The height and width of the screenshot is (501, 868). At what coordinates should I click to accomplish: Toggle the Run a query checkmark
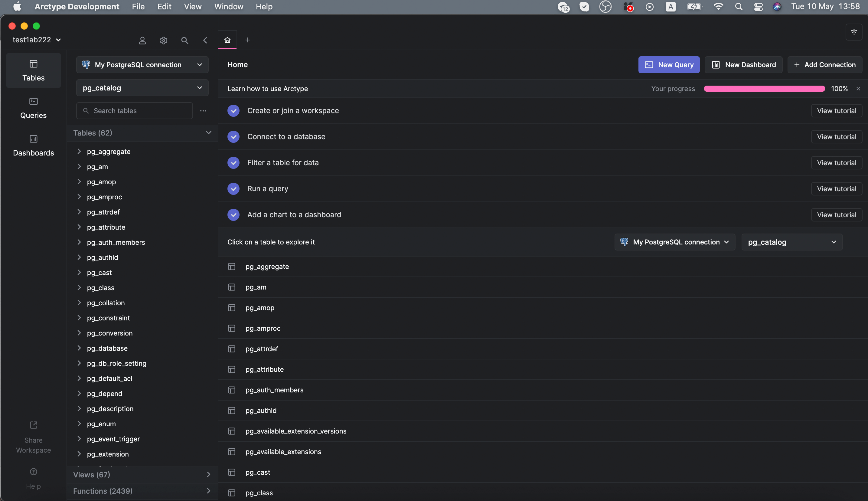coord(233,188)
